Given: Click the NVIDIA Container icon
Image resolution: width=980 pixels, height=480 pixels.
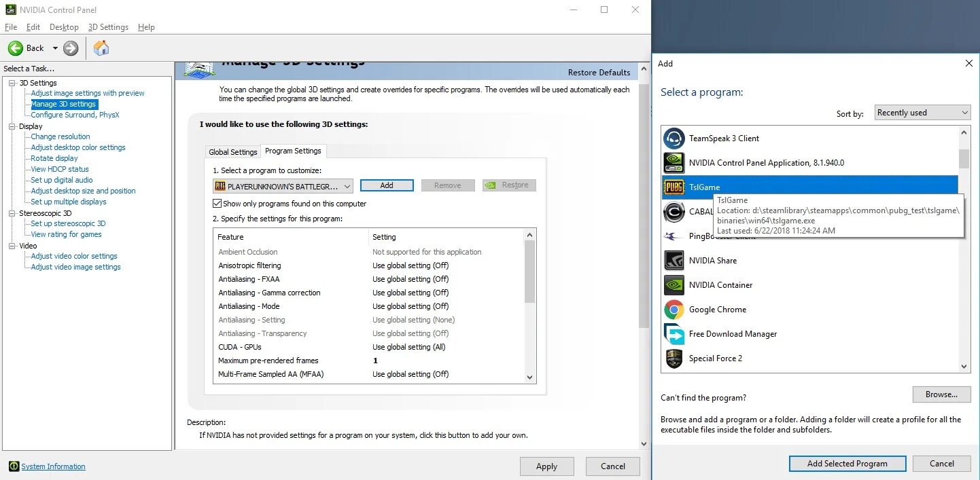Looking at the screenshot, I should pos(673,285).
